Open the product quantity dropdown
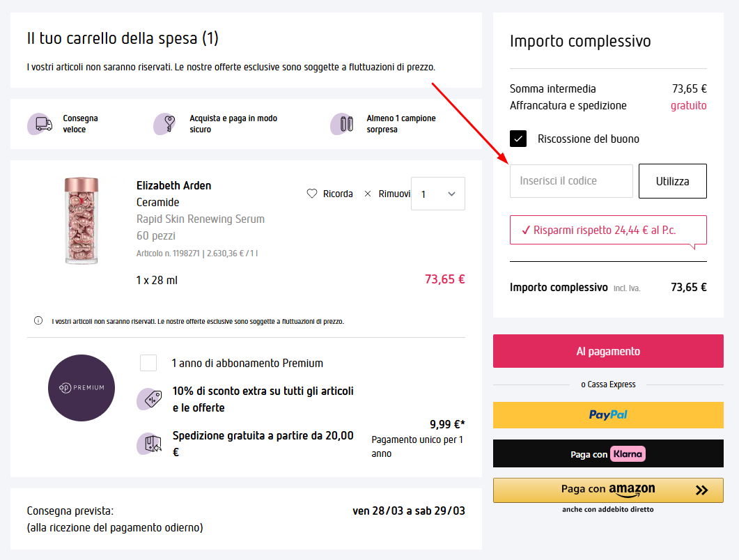 pyautogui.click(x=437, y=193)
